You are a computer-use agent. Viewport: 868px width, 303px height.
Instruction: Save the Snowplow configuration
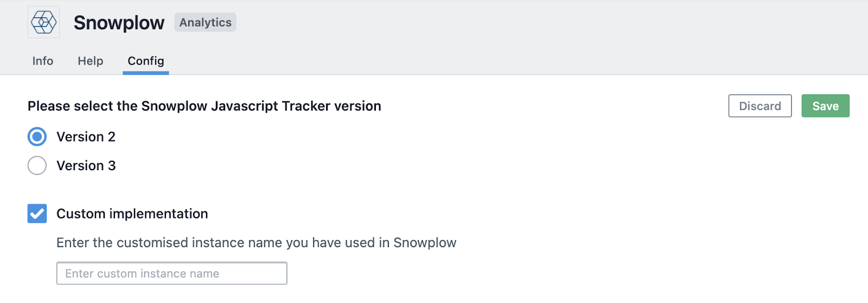(825, 106)
